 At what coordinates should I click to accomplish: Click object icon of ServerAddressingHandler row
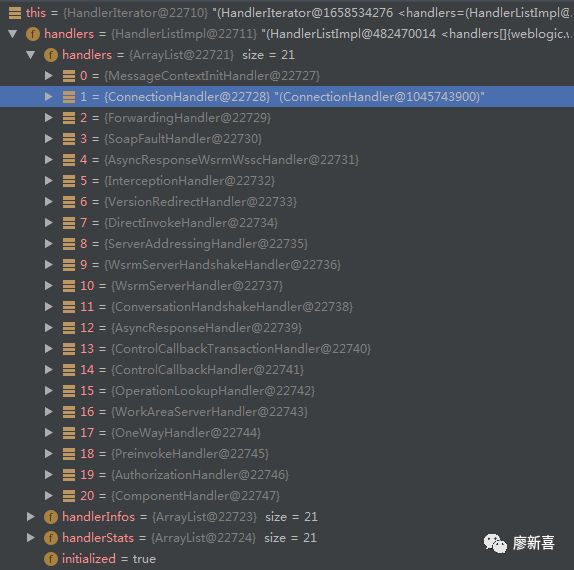[x=69, y=244]
